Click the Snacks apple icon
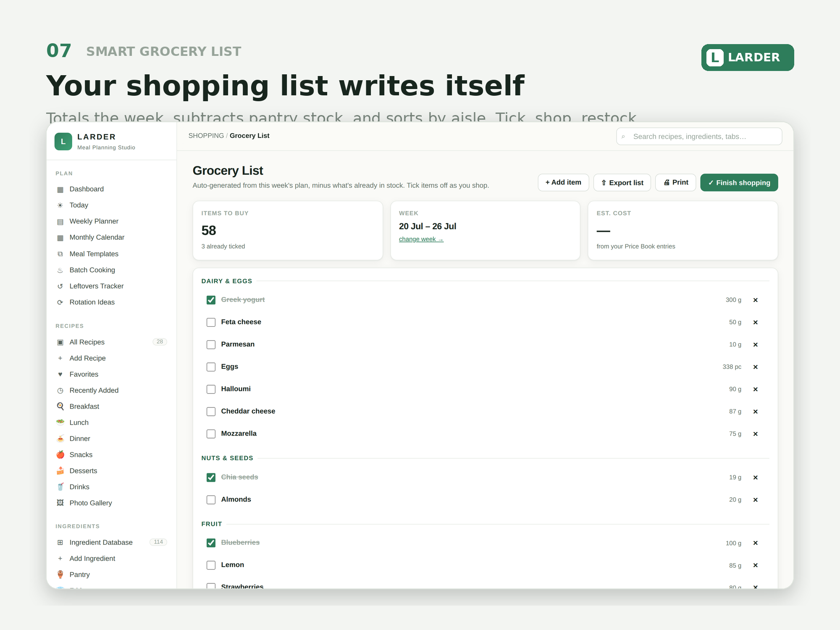Screen dimensions: 840x630 60,455
